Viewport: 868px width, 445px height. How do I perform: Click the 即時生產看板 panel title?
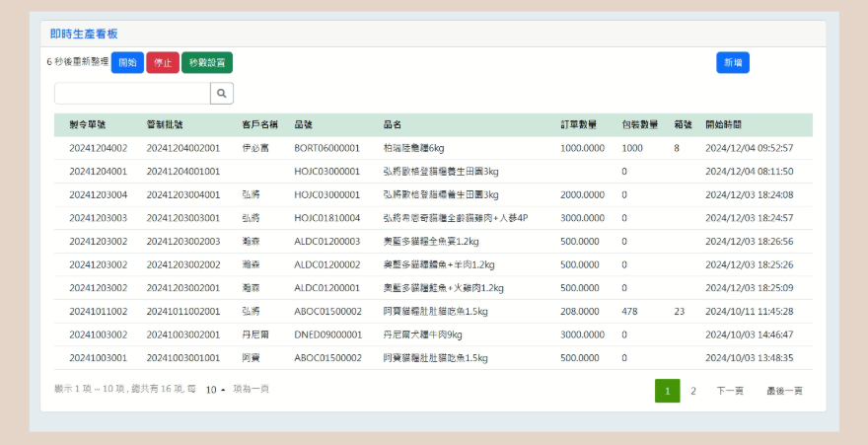84,34
